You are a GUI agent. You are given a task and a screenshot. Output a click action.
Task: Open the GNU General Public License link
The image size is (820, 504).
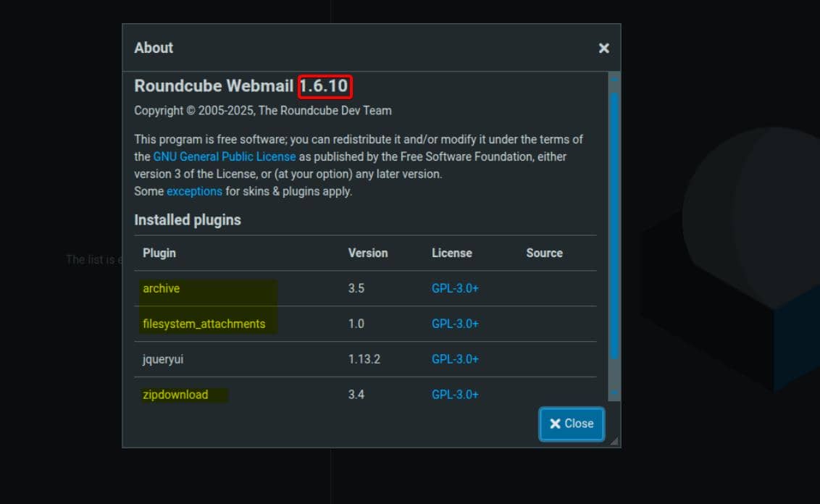225,157
